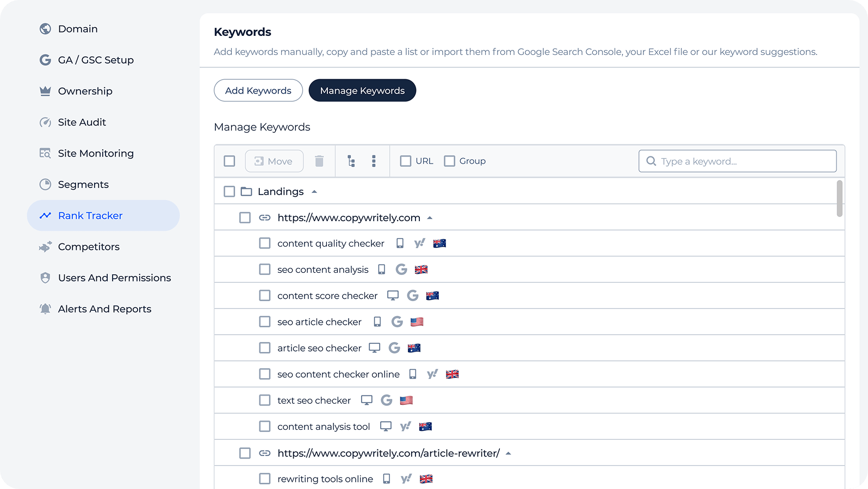868x489 pixels.
Task: Select content quality checker checkbox
Action: (x=265, y=243)
